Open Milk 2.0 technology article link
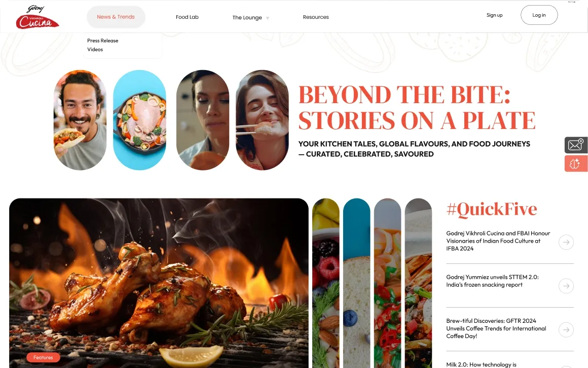The image size is (588, 368). pyautogui.click(x=481, y=364)
